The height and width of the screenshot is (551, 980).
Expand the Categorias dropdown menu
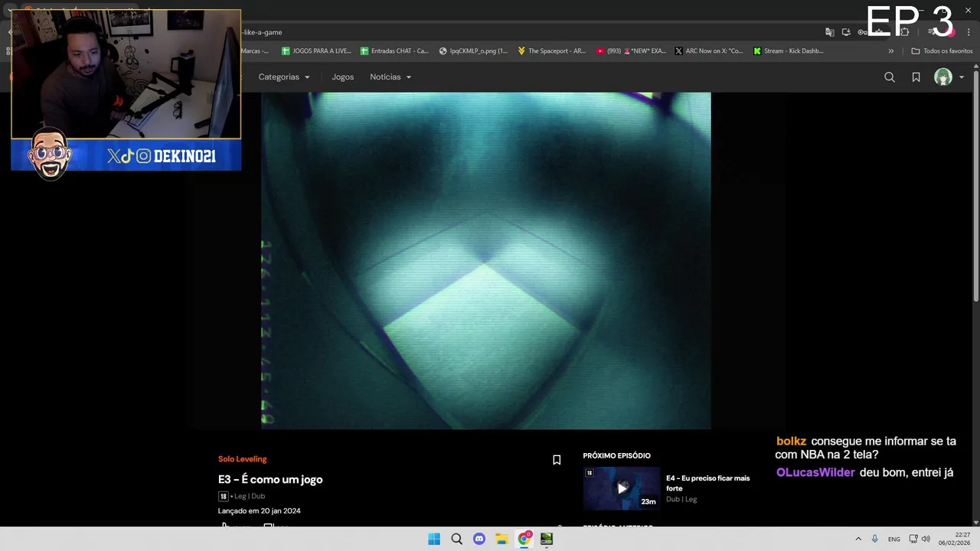(x=284, y=77)
